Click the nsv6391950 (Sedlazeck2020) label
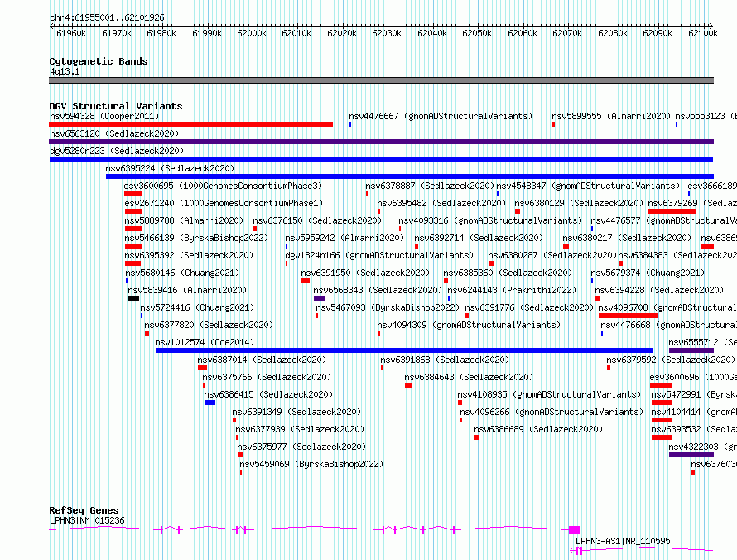The image size is (737, 560). point(365,273)
